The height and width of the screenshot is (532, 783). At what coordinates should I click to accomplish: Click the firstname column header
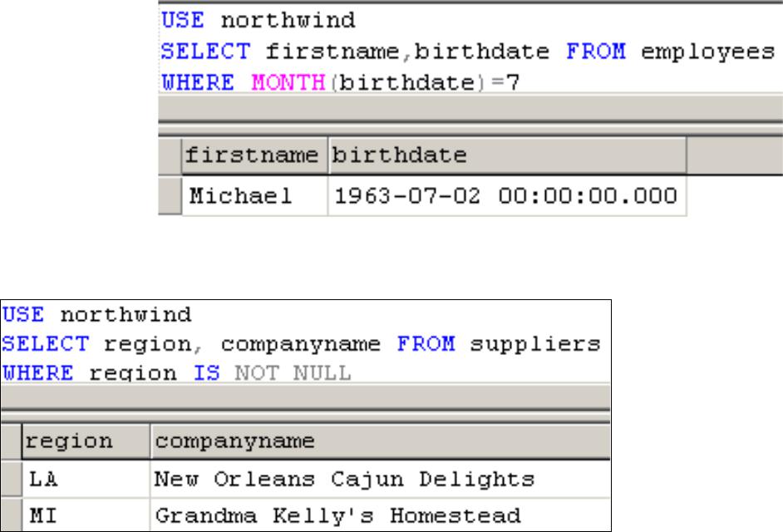[254, 155]
